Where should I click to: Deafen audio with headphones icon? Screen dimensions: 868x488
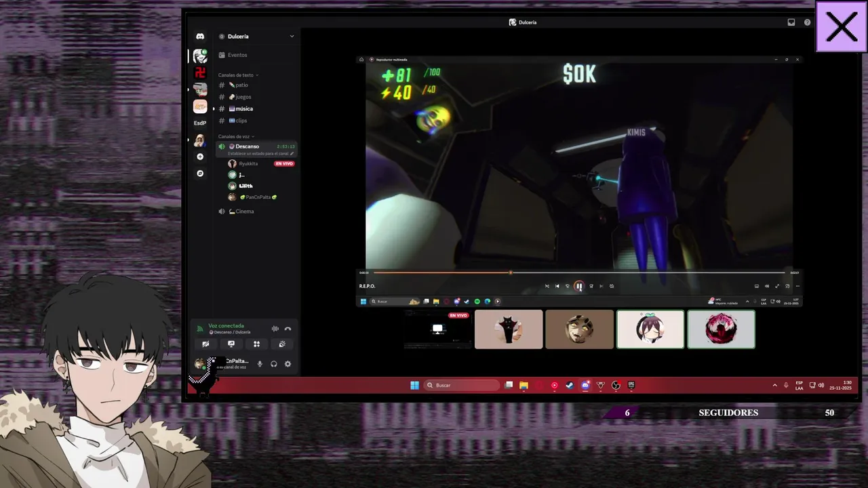pos(274,364)
